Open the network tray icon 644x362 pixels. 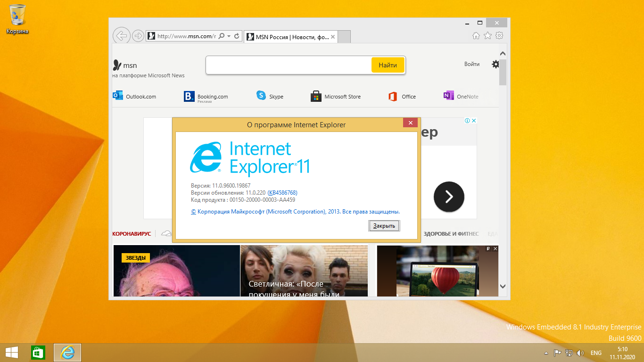(569, 353)
